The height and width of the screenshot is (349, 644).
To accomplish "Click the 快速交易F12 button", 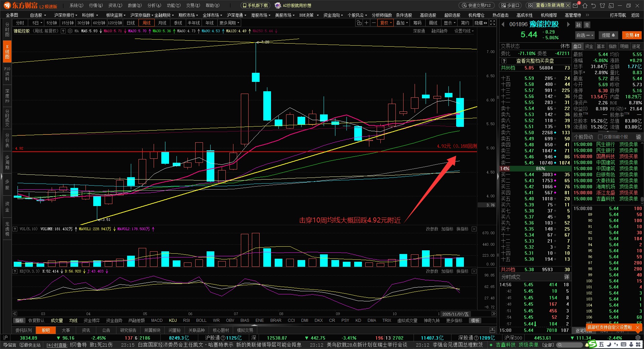I will coord(476,5).
